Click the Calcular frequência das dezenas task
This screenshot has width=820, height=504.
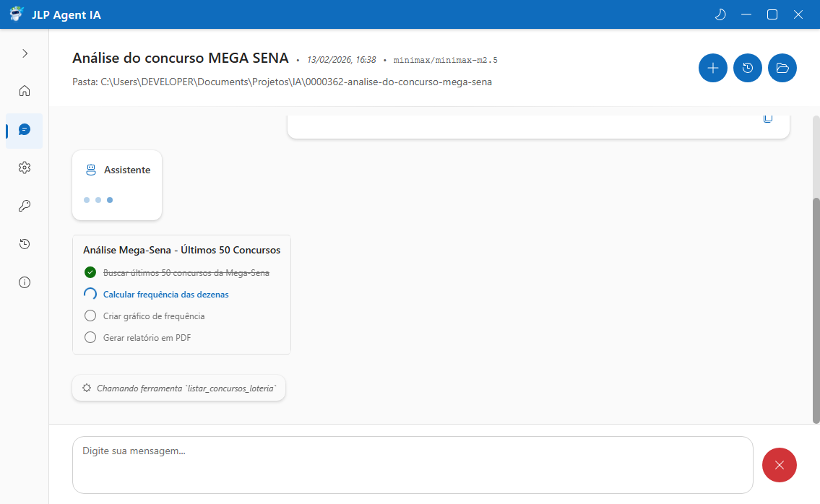[165, 295]
